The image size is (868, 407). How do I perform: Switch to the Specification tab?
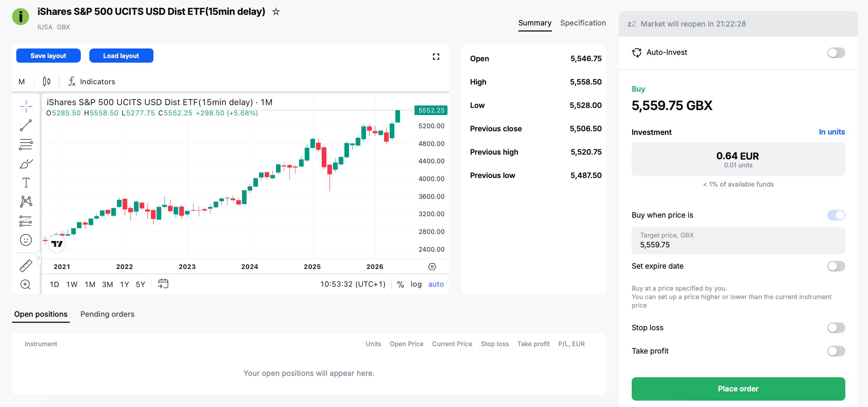point(583,23)
